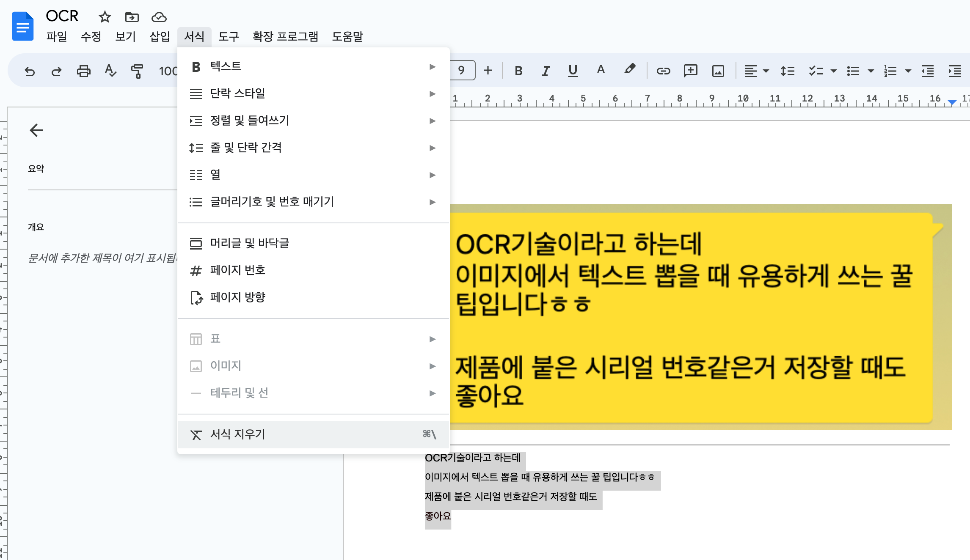
Task: Click the undo arrow icon
Action: click(30, 71)
